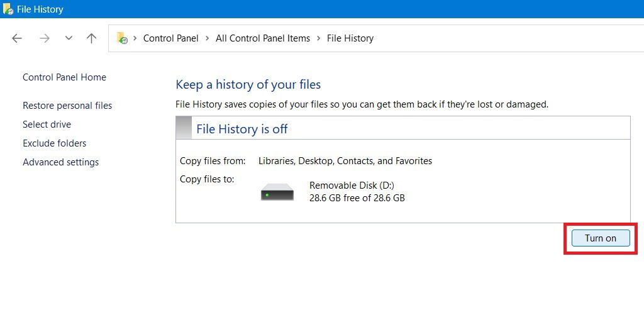This screenshot has height=327, width=644.
Task: Expand the chevron before Control Panel breadcrumb
Action: pos(135,38)
